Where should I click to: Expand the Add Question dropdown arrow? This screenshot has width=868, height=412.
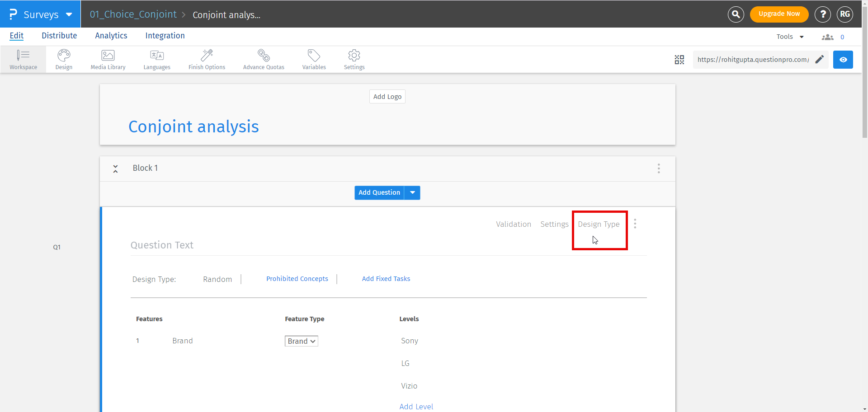coord(412,193)
